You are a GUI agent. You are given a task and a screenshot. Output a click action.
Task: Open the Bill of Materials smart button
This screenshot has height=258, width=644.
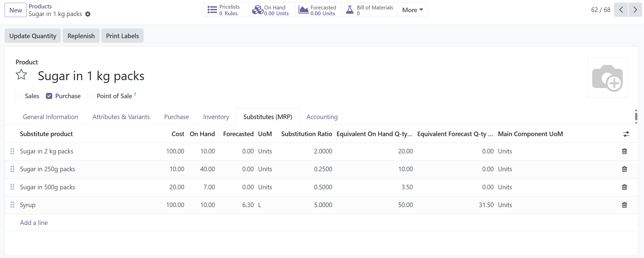[369, 10]
